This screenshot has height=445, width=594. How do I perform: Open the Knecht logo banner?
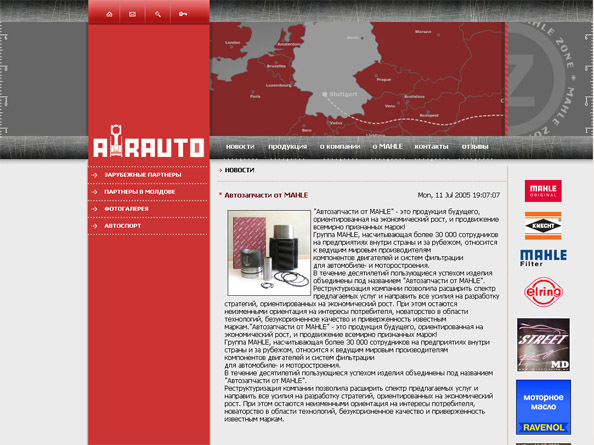(543, 226)
